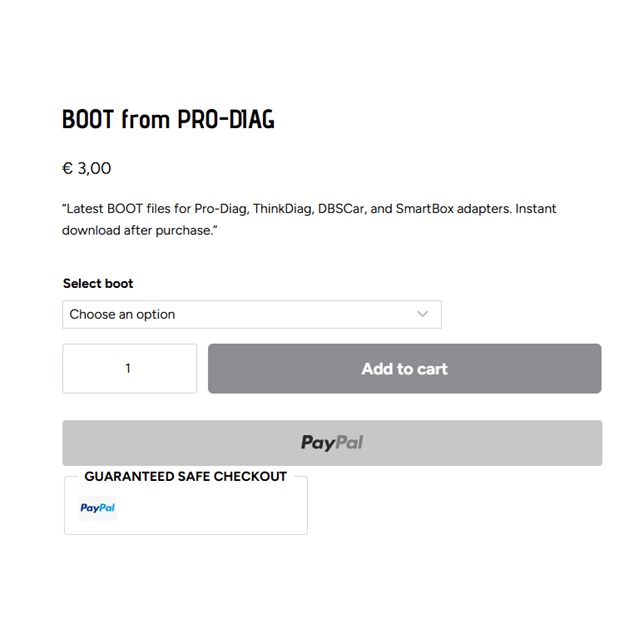
Task: Click the dropdown chevron arrow icon
Action: (423, 314)
